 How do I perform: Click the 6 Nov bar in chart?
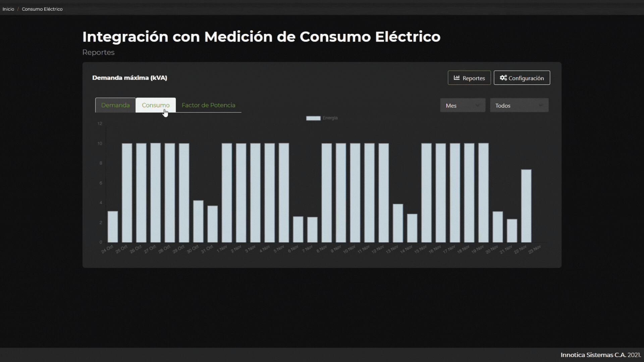coord(298,229)
